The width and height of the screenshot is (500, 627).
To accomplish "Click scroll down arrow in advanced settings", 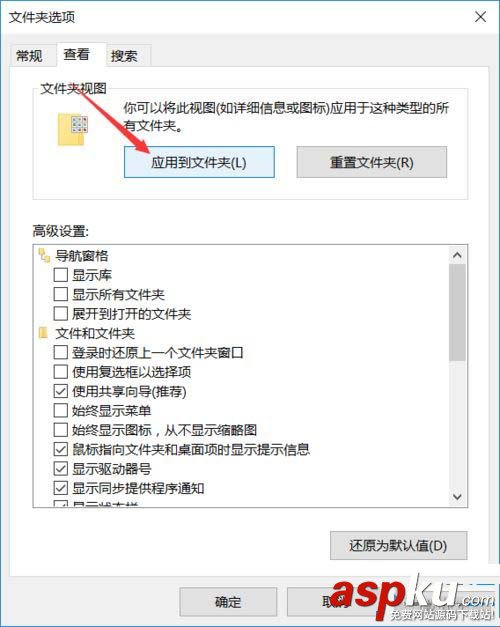I will click(457, 497).
